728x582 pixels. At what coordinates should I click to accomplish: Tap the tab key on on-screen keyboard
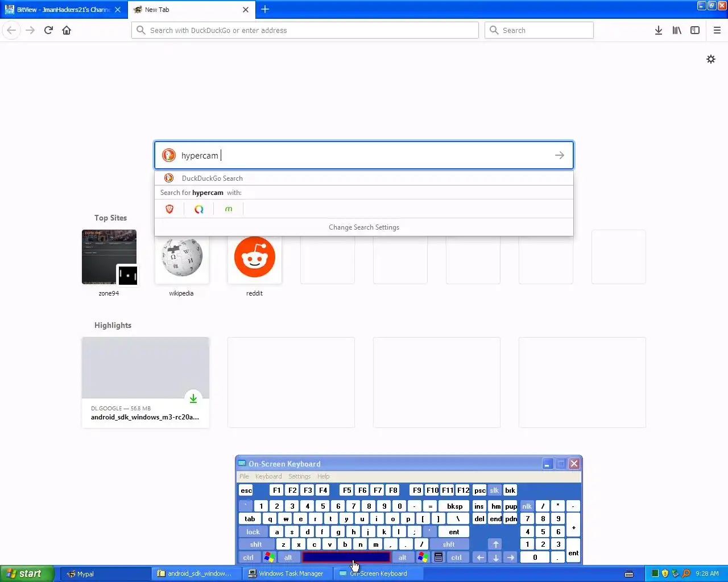tap(250, 519)
